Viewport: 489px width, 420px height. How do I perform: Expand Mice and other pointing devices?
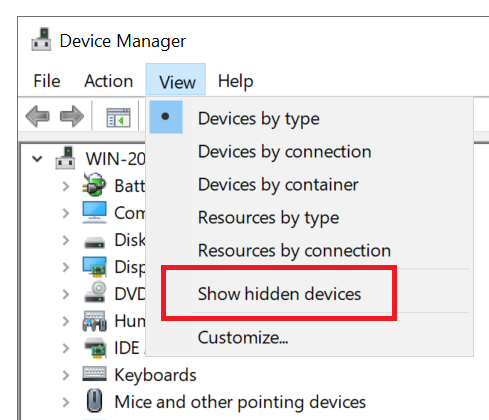pyautogui.click(x=66, y=402)
